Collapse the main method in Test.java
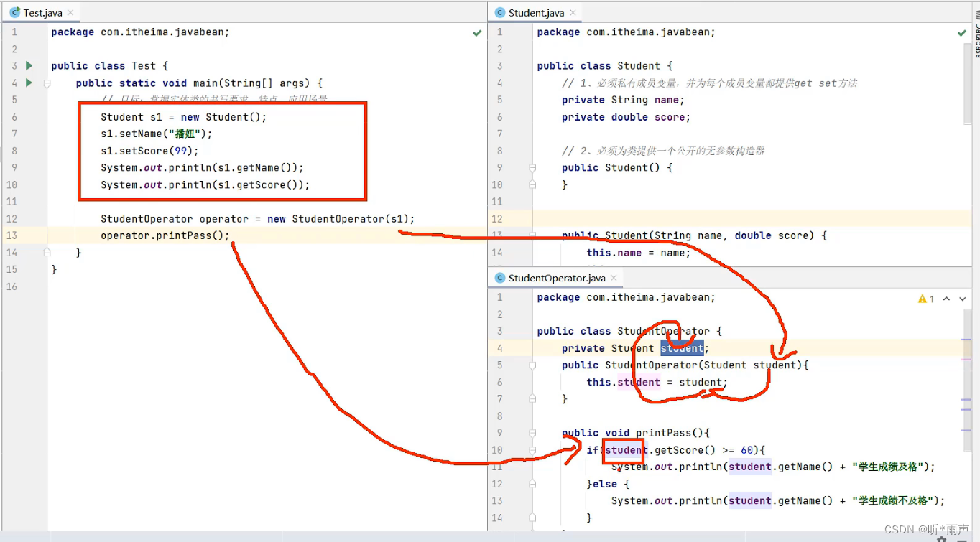This screenshot has height=542, width=980. pyautogui.click(x=47, y=83)
